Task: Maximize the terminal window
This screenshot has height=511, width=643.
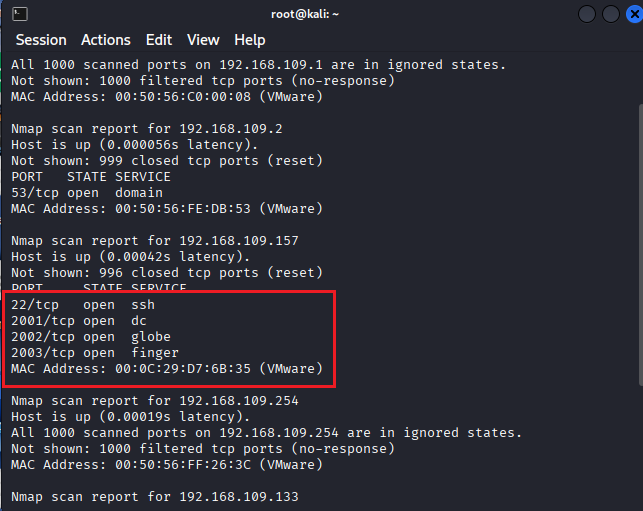Action: click(609, 14)
